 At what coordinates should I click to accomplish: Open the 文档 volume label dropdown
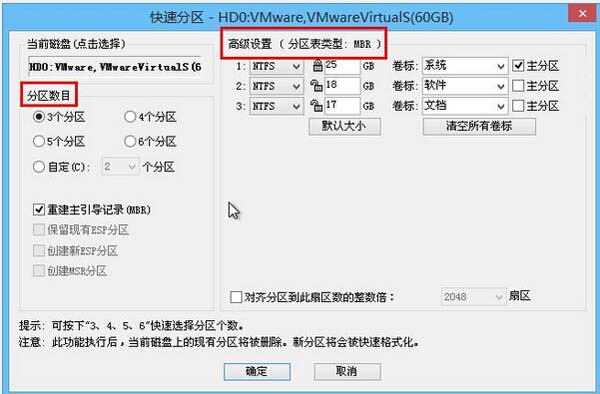point(465,106)
